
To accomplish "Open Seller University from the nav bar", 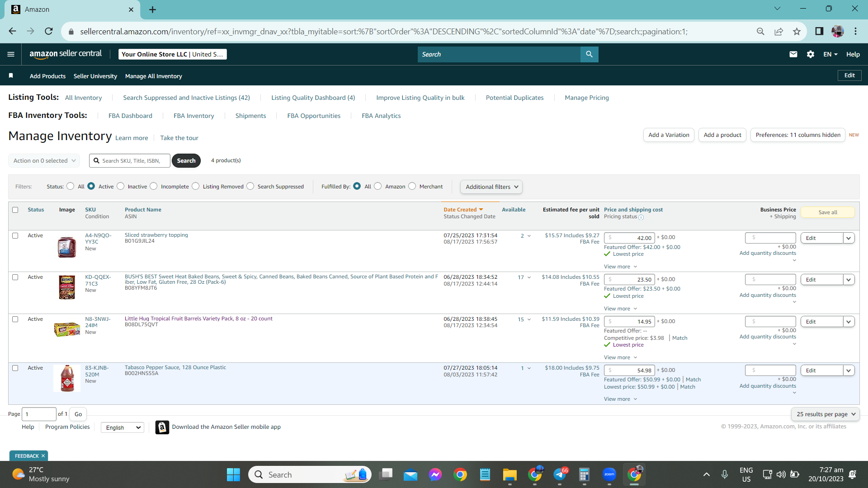I will coord(95,76).
